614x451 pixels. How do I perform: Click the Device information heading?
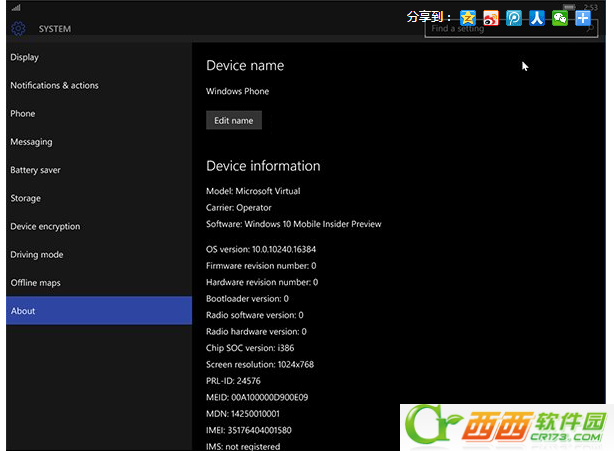click(263, 166)
